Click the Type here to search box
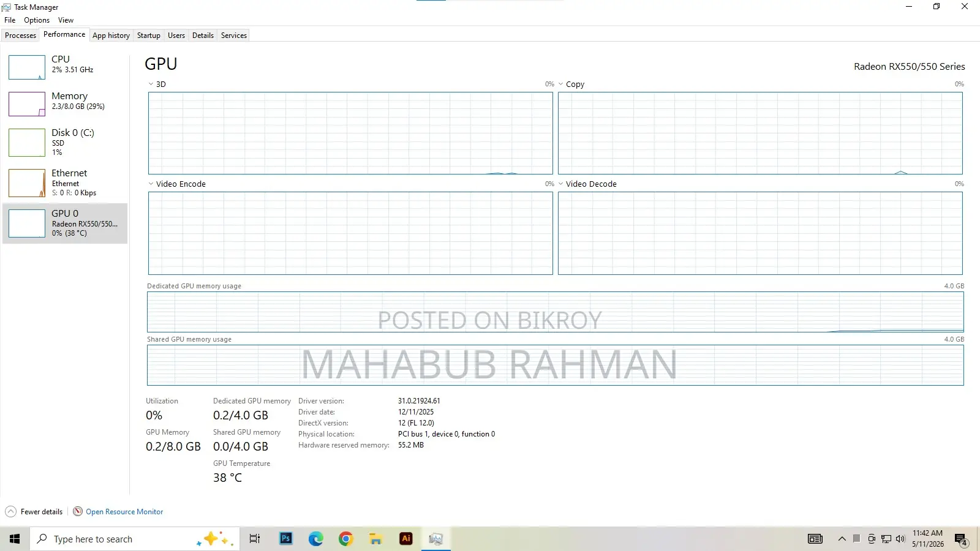Viewport: 980px width, 551px height. coord(135,539)
